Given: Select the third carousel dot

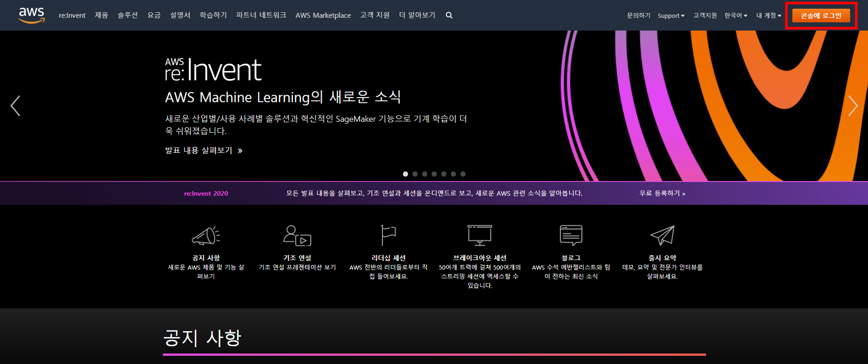Looking at the screenshot, I should 424,174.
